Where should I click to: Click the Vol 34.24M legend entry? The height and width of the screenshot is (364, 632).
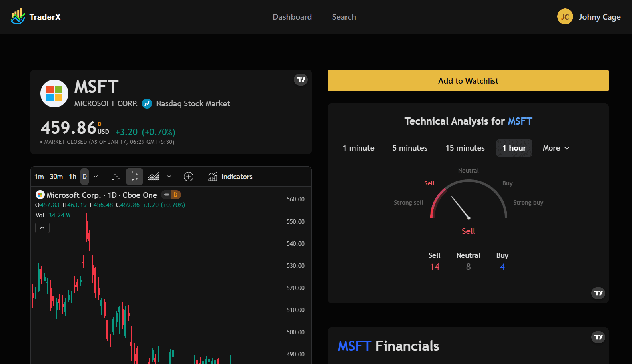pyautogui.click(x=53, y=215)
